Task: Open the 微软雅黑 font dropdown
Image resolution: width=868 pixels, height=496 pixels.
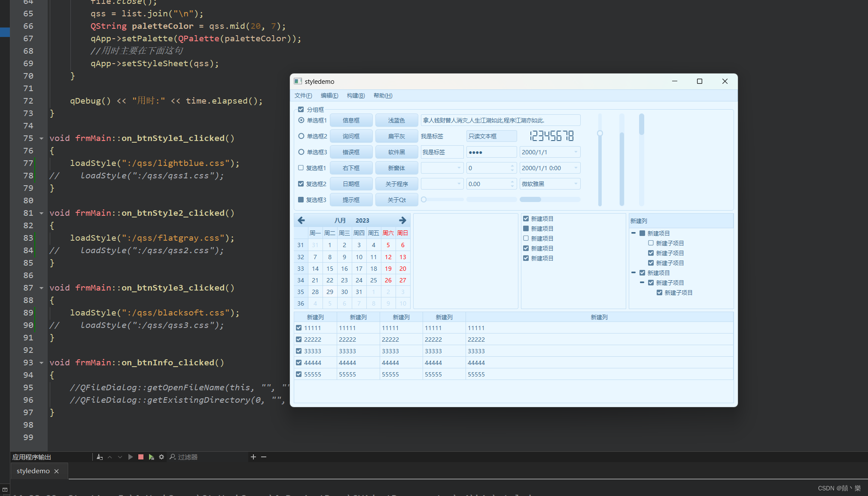Action: [x=576, y=184]
